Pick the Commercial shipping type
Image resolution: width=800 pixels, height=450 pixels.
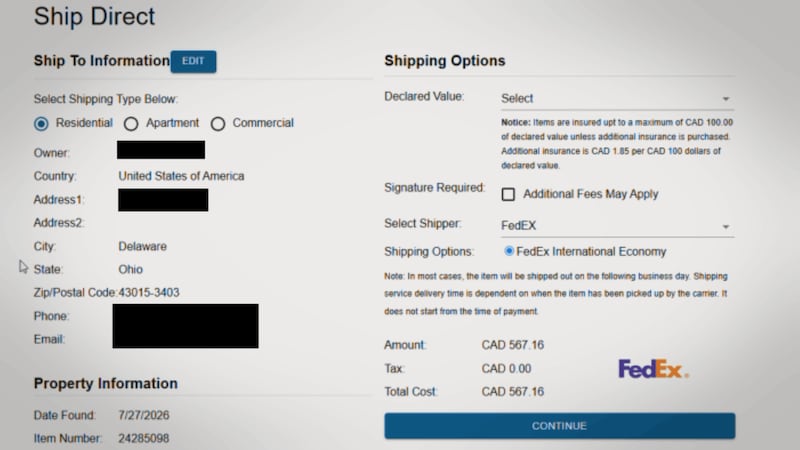click(218, 123)
